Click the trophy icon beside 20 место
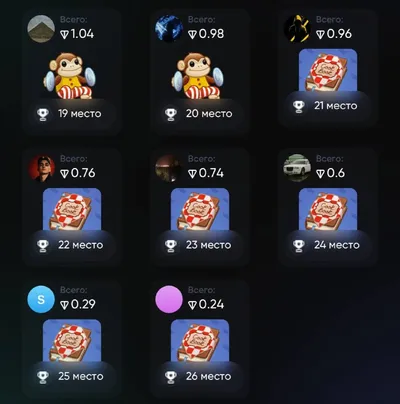Image resolution: width=400 pixels, height=404 pixels. coord(171,114)
